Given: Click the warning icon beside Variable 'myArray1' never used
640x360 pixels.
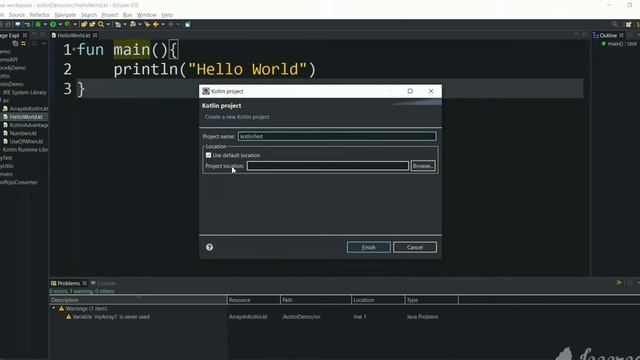Looking at the screenshot, I should (x=69, y=317).
